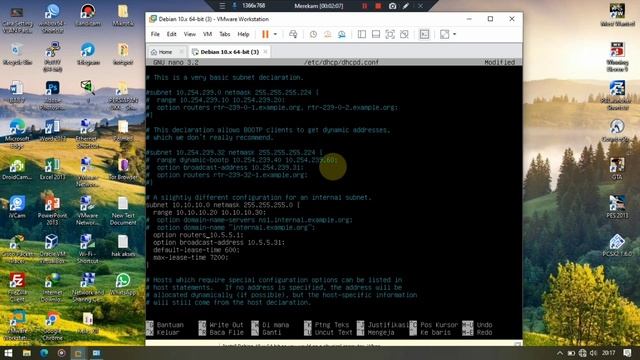The image size is (640, 360).
Task: Close the Home tab
Action: point(181,52)
